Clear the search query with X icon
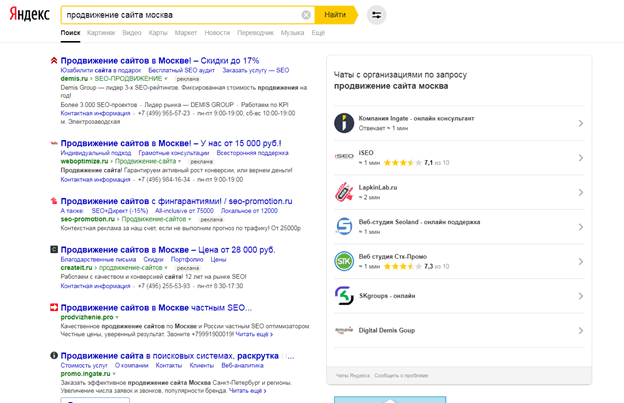The width and height of the screenshot is (624, 403). point(306,15)
